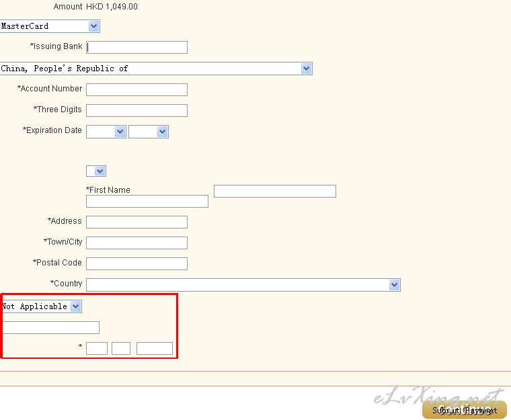Open the first Expiration Date dropdown

(106, 132)
